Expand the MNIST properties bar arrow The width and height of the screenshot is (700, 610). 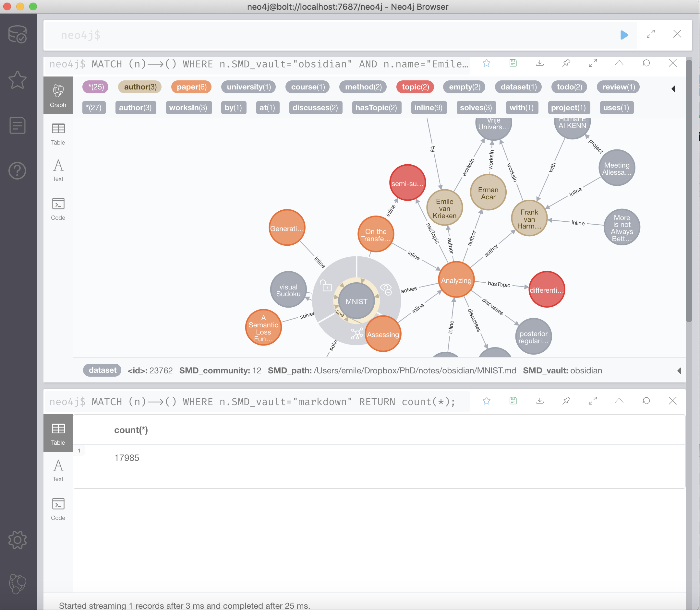tap(679, 371)
